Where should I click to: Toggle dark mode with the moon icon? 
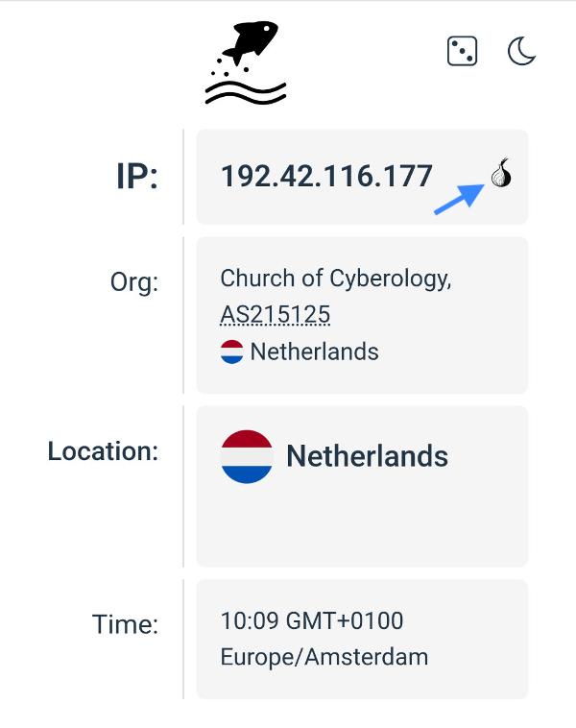(x=521, y=51)
